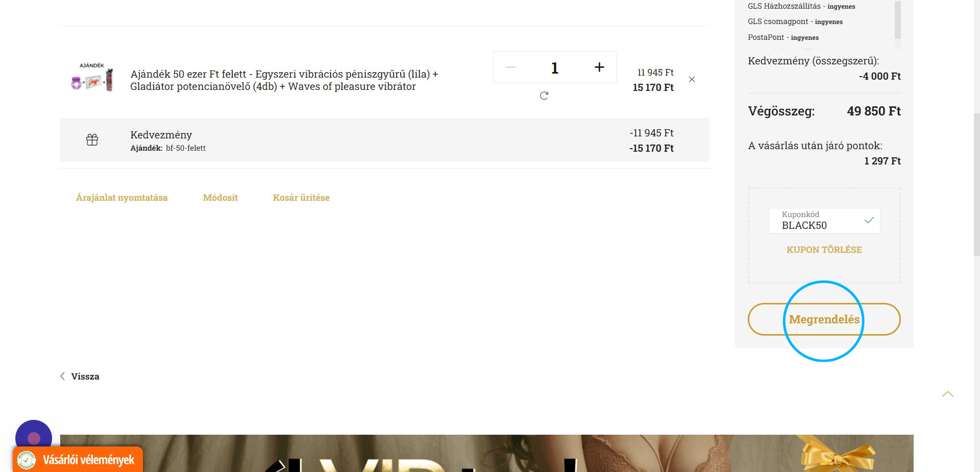Increase quantity with the plus icon
Viewport: 980px width, 472px height.
pos(599,67)
